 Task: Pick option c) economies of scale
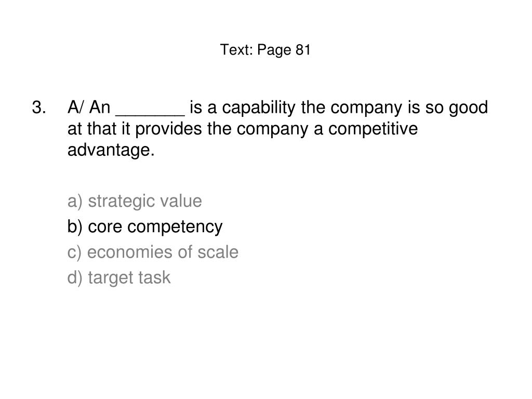153,252
